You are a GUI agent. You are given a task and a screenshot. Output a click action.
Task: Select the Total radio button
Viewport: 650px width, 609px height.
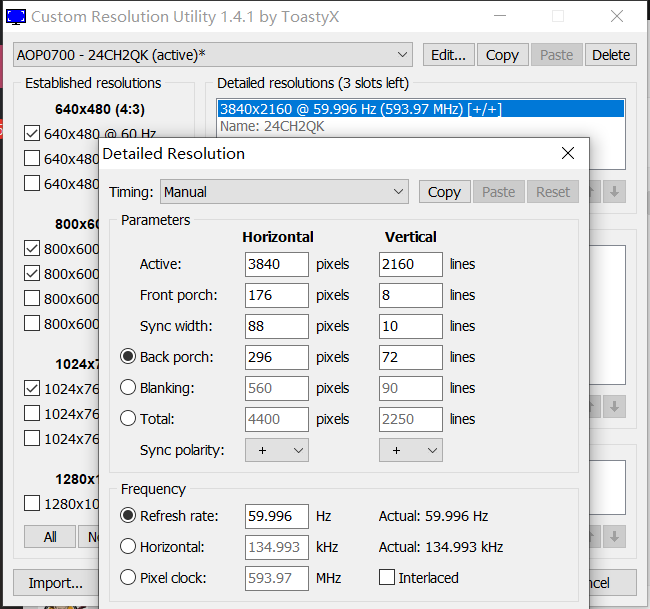[x=128, y=419]
